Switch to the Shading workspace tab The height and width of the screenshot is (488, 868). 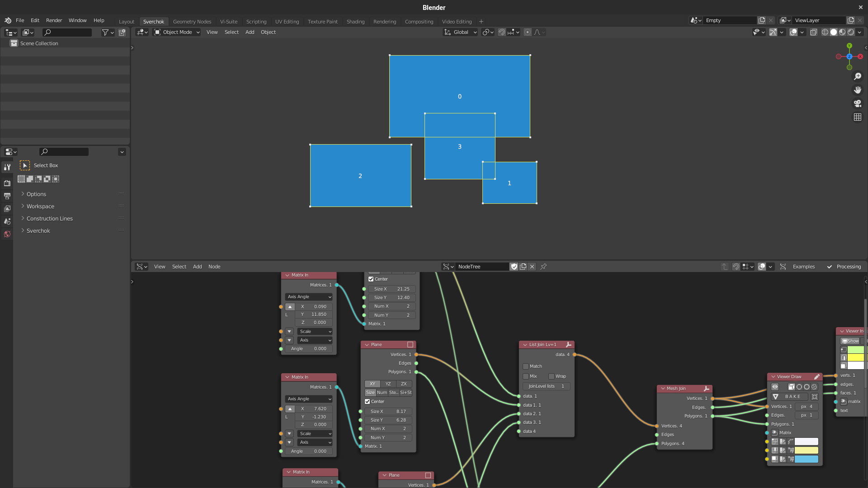click(x=355, y=21)
